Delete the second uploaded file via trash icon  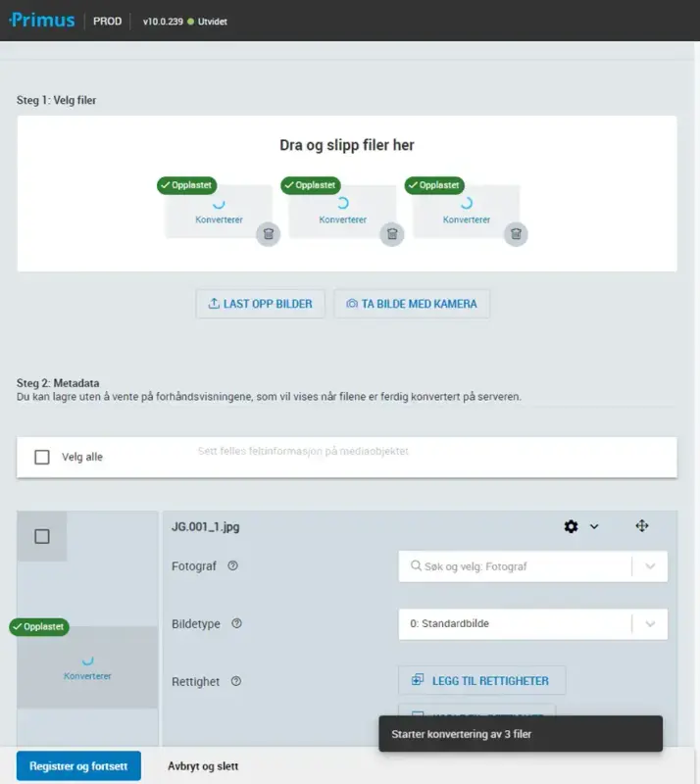(x=392, y=234)
